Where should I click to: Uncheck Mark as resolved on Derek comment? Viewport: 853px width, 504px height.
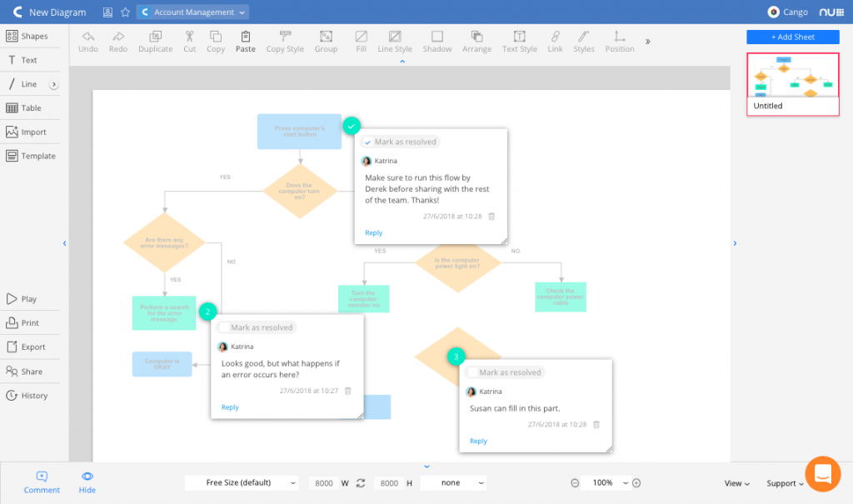click(x=368, y=142)
